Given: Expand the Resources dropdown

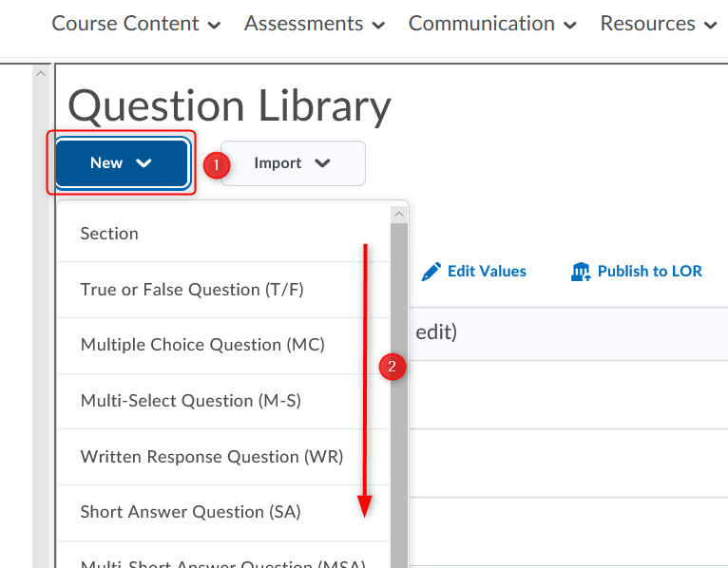Looking at the screenshot, I should tap(658, 24).
